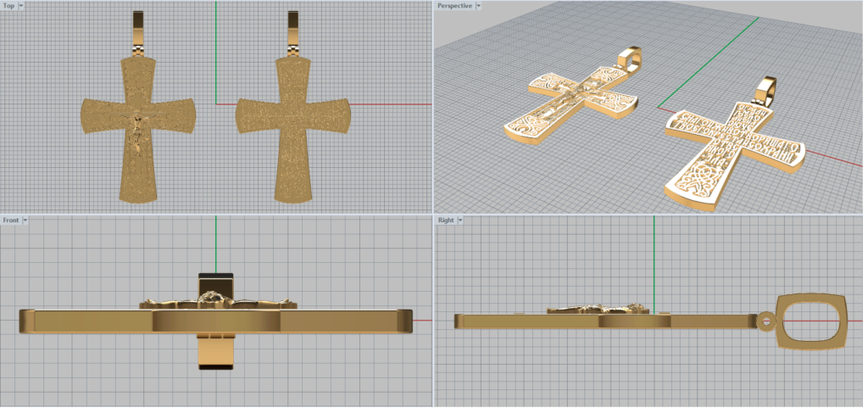The image size is (868, 419).
Task: Click the hinge pin in Right viewport
Action: pos(766,321)
